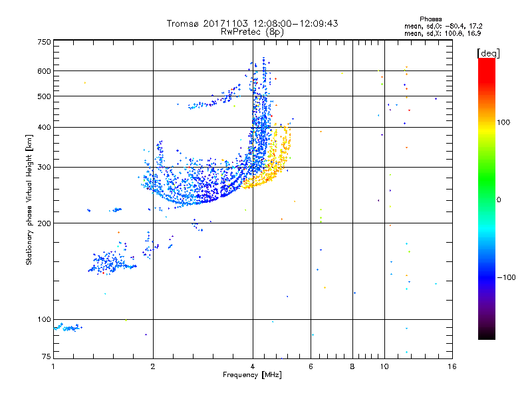Click the y-axis tick label '75'
532x399 pixels.
point(47,356)
